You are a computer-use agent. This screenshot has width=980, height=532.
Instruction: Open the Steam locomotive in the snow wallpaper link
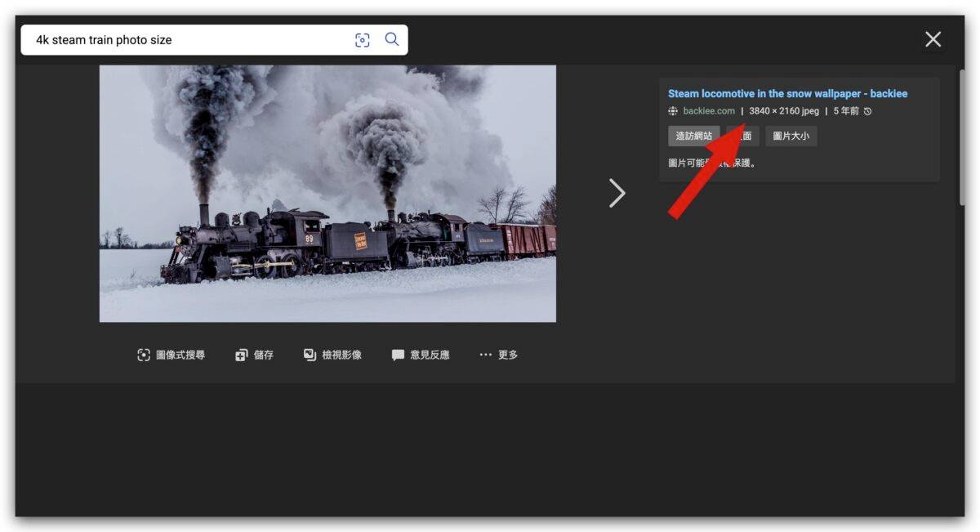(x=787, y=94)
